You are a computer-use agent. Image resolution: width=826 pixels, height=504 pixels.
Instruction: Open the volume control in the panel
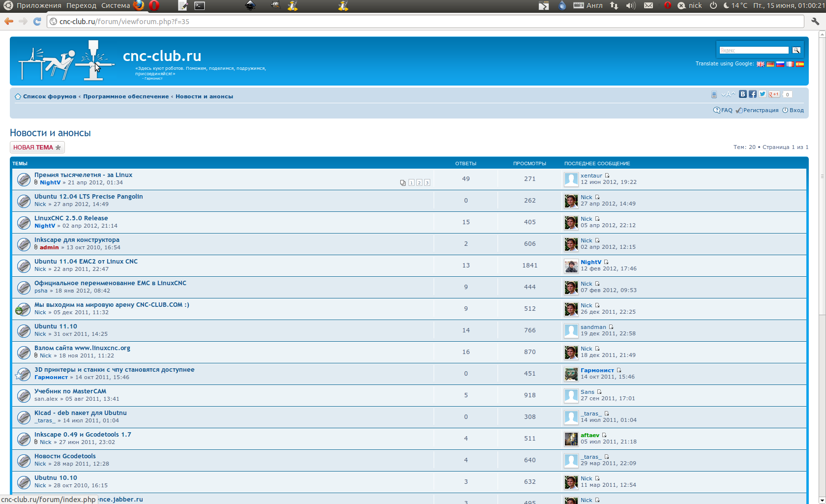pyautogui.click(x=631, y=5)
